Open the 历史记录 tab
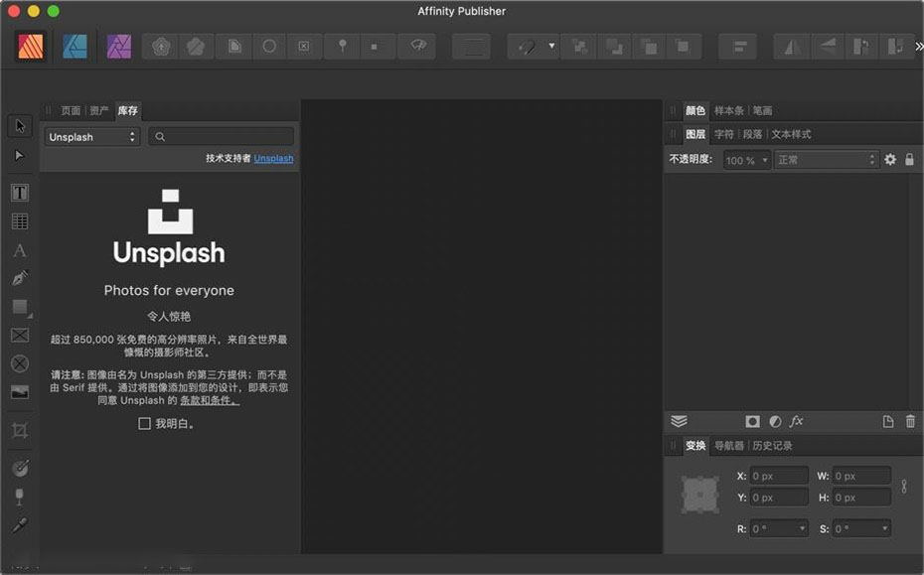 772,445
